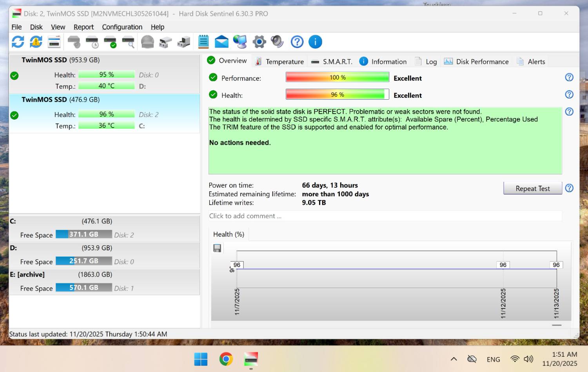Open the Configuration menu
The height and width of the screenshot is (372, 588).
point(122,27)
